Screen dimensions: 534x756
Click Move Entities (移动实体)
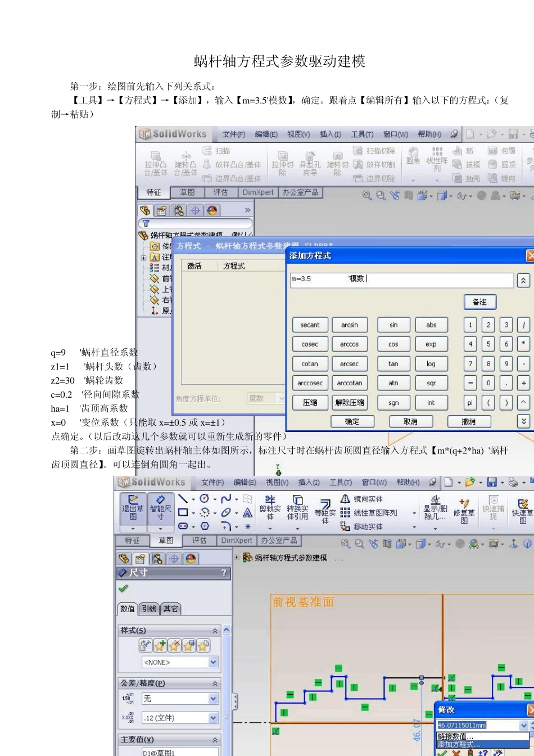(x=361, y=526)
